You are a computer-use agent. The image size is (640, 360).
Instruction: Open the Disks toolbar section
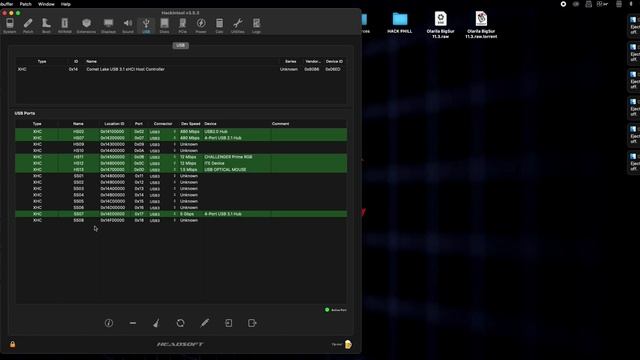pyautogui.click(x=164, y=26)
